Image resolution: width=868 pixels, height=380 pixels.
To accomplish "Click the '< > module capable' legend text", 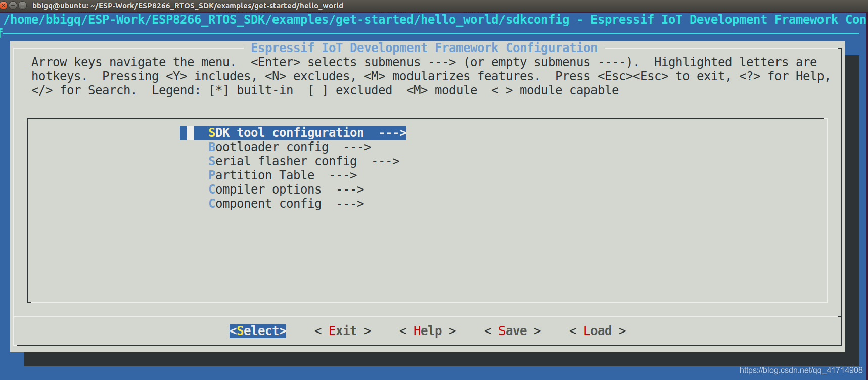I will pyautogui.click(x=555, y=90).
